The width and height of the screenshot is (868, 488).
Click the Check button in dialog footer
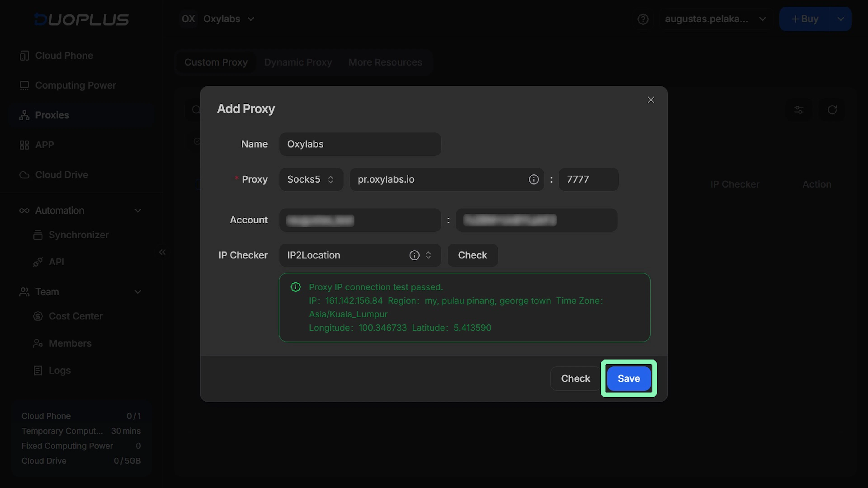pyautogui.click(x=575, y=379)
